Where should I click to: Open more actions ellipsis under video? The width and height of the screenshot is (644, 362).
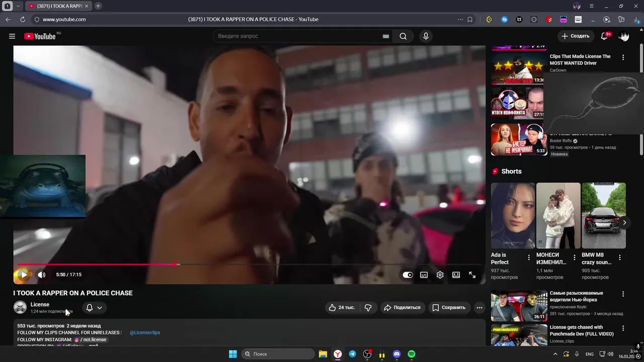pyautogui.click(x=479, y=308)
